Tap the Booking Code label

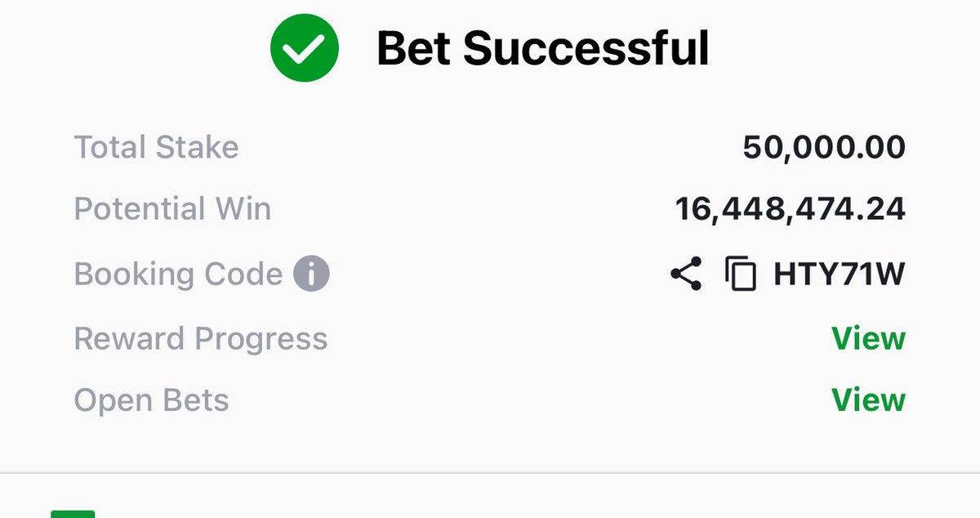[178, 274]
